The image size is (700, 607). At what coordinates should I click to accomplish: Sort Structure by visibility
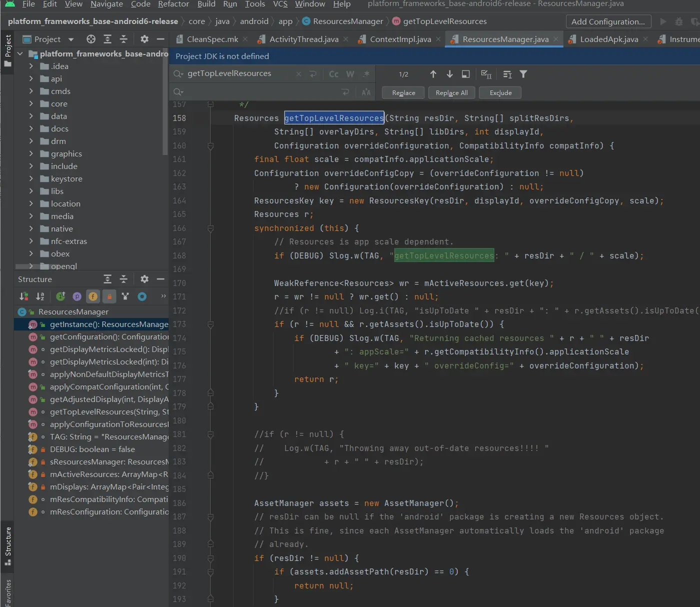24,296
